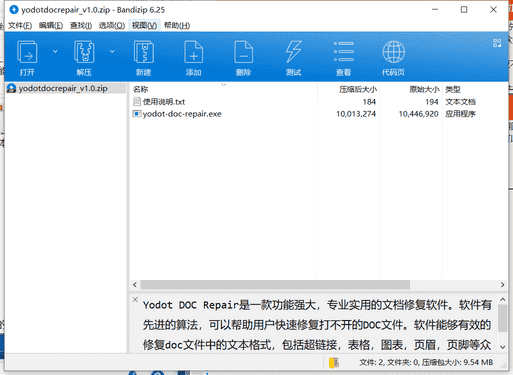Open the Find (查找) menu
This screenshot has width=513, height=375.
[81, 25]
